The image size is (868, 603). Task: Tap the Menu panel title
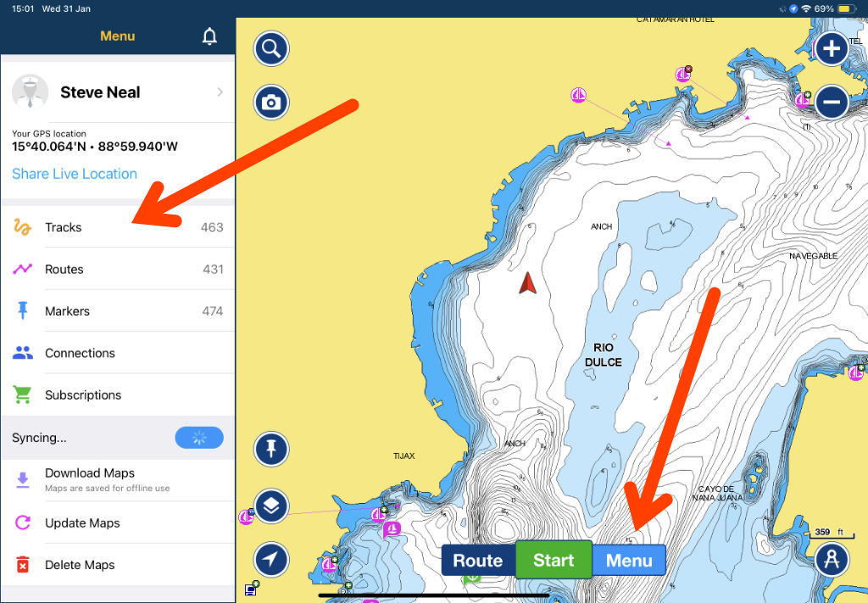click(x=117, y=36)
